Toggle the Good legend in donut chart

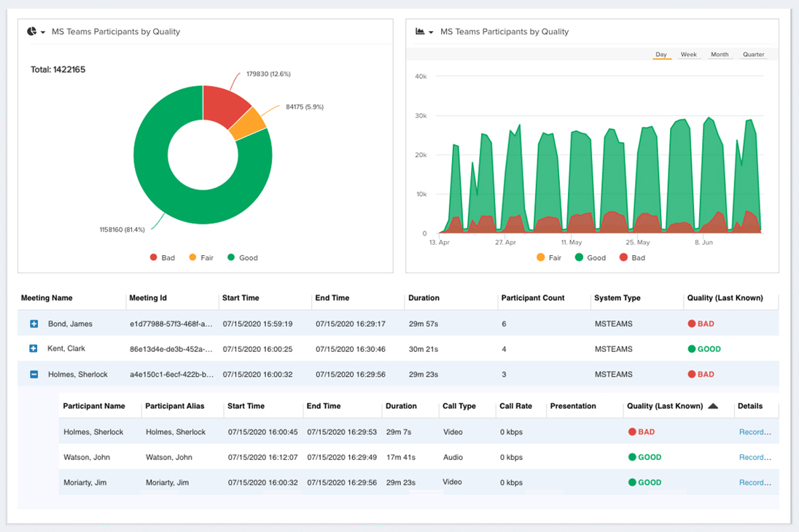click(243, 258)
